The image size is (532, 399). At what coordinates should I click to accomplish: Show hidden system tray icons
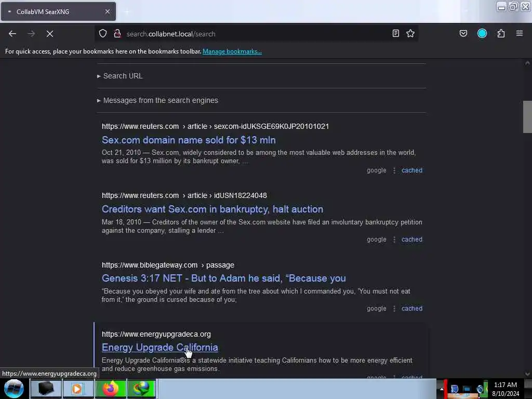(x=442, y=389)
